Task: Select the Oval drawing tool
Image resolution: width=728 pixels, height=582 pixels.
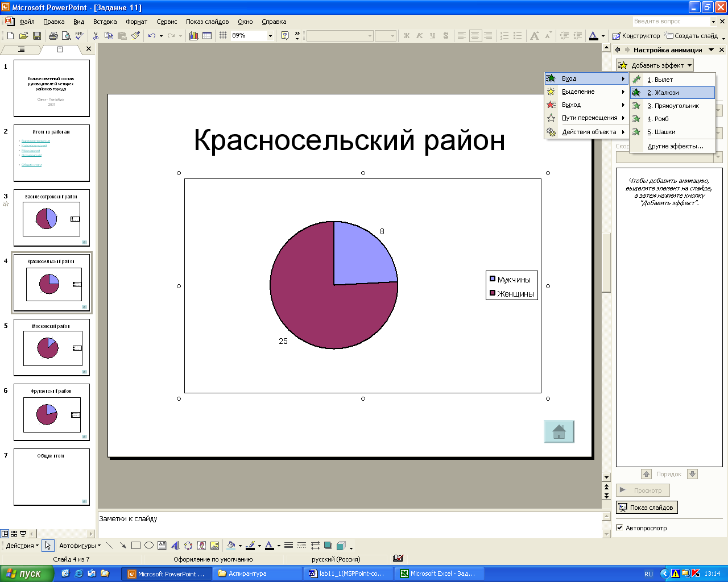Action: pos(149,546)
